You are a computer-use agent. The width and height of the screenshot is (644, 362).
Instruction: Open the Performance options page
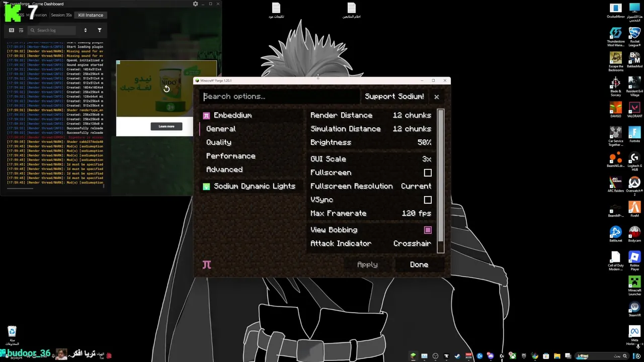(x=231, y=156)
